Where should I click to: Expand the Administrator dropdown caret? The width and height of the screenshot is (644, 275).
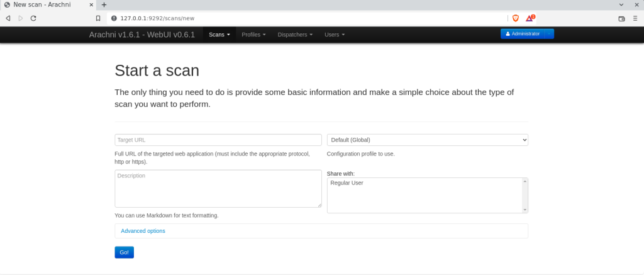[x=549, y=34]
